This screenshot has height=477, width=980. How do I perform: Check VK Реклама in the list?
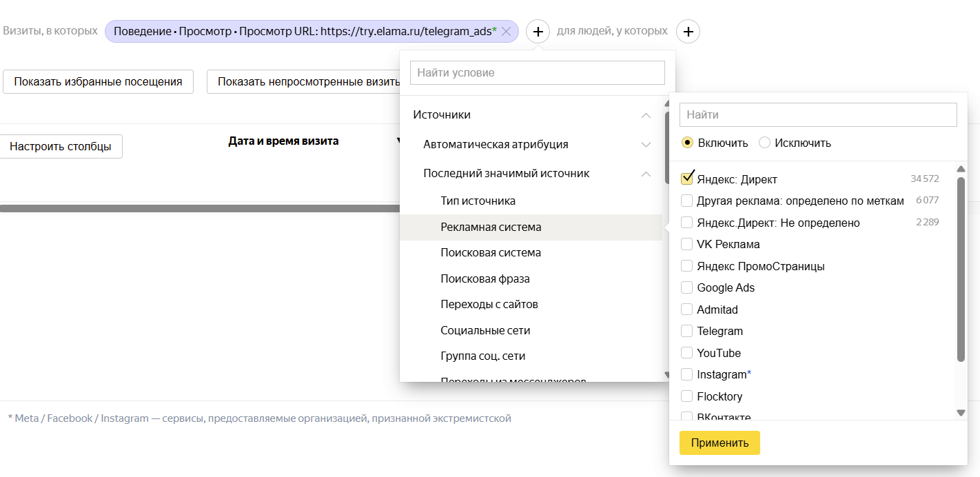686,243
